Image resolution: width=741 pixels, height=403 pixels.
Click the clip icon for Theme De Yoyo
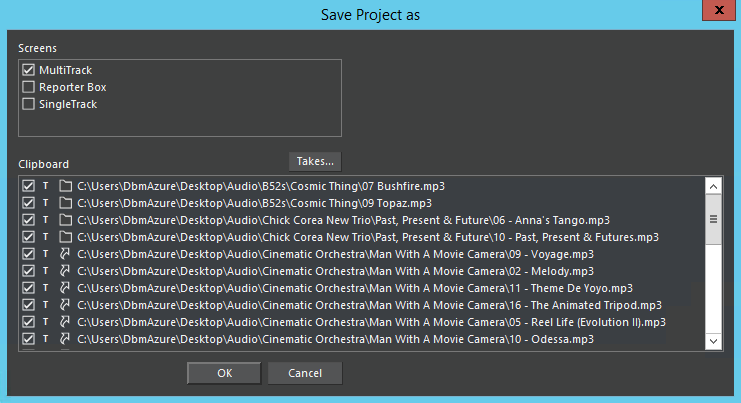[65, 288]
